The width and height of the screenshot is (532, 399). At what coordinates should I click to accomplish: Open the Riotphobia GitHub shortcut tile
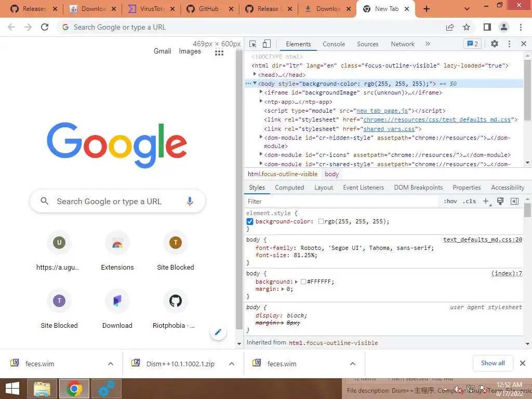(176, 310)
